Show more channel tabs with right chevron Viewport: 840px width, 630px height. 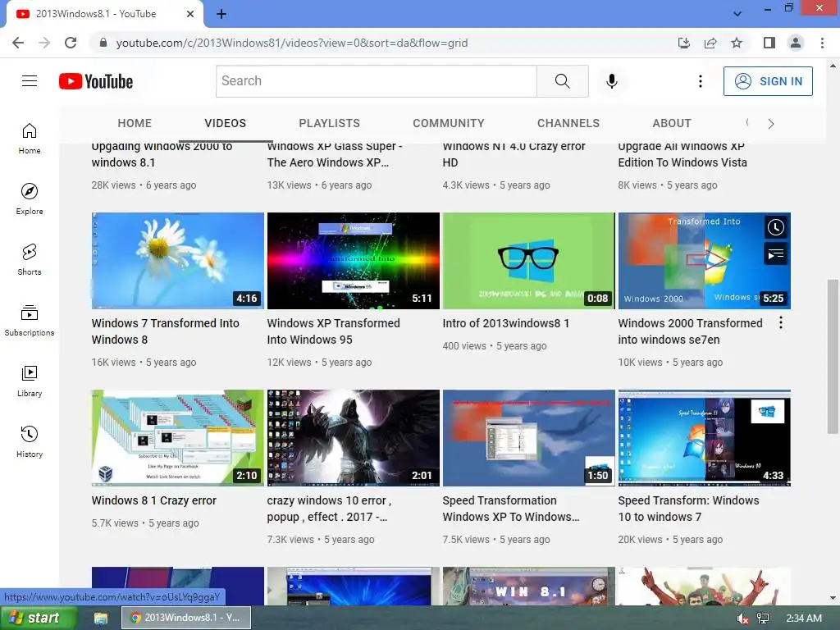[771, 124]
